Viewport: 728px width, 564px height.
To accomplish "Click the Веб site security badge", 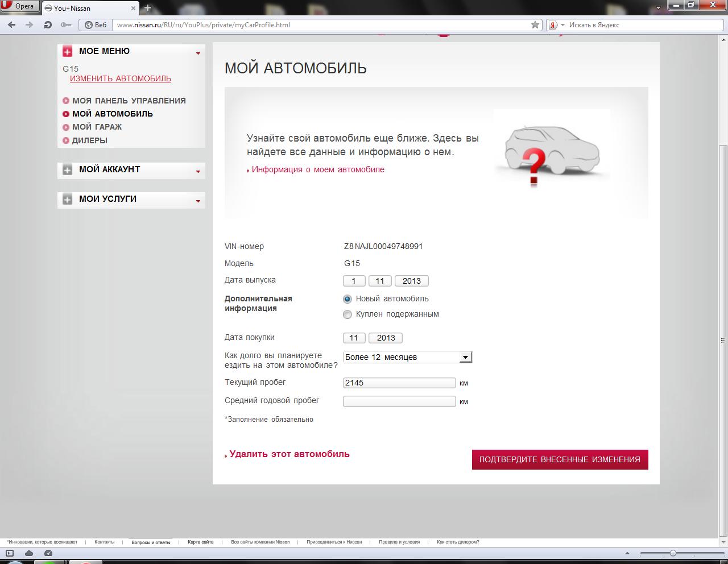I will pyautogui.click(x=96, y=25).
